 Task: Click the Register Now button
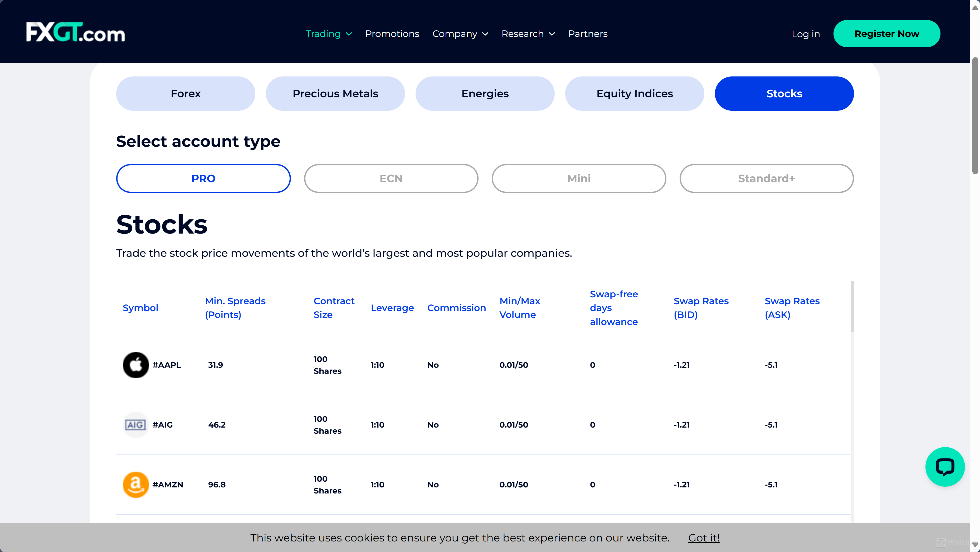(x=886, y=33)
